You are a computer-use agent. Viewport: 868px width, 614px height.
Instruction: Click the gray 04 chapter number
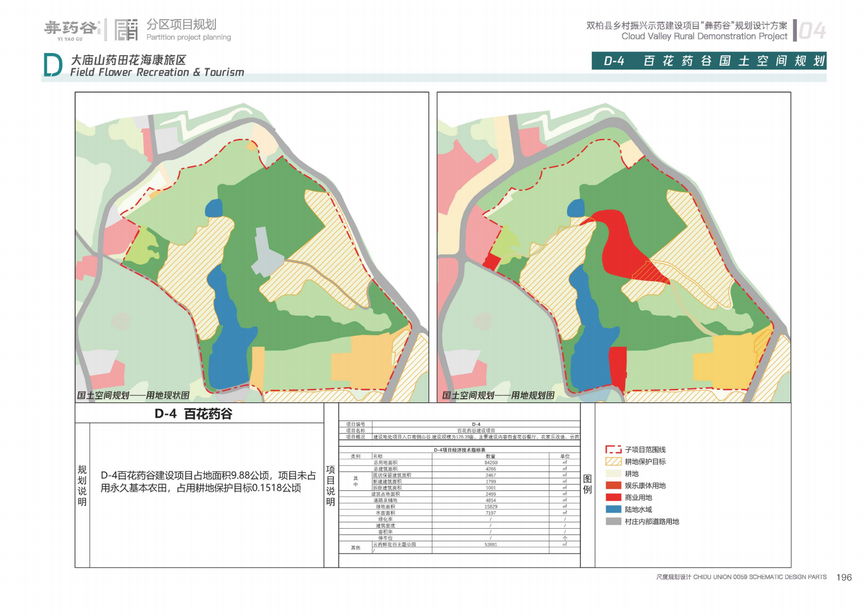(x=812, y=31)
